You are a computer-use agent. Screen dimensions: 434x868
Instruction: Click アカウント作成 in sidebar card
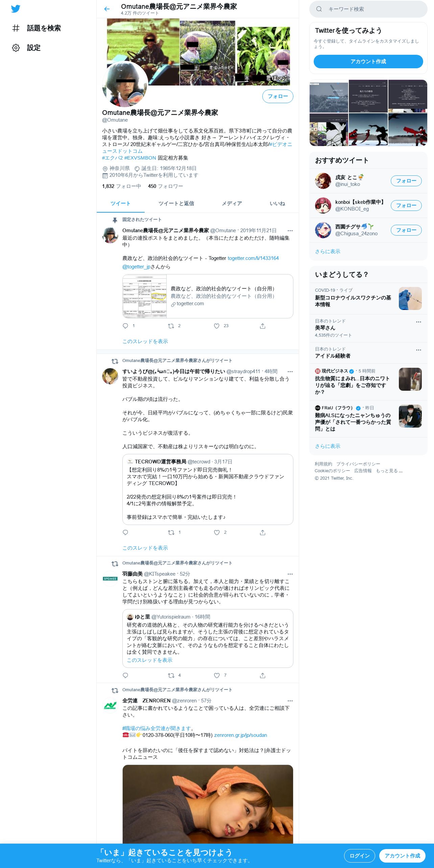click(x=368, y=62)
